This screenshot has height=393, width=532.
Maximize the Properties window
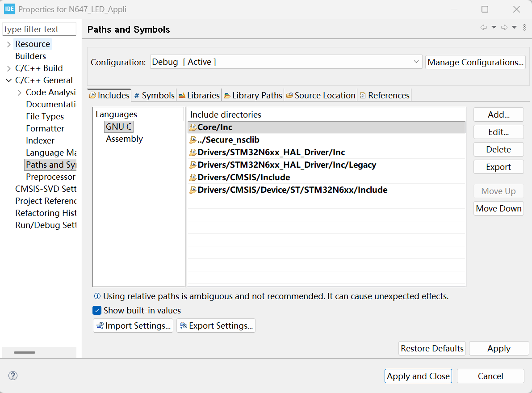485,9
